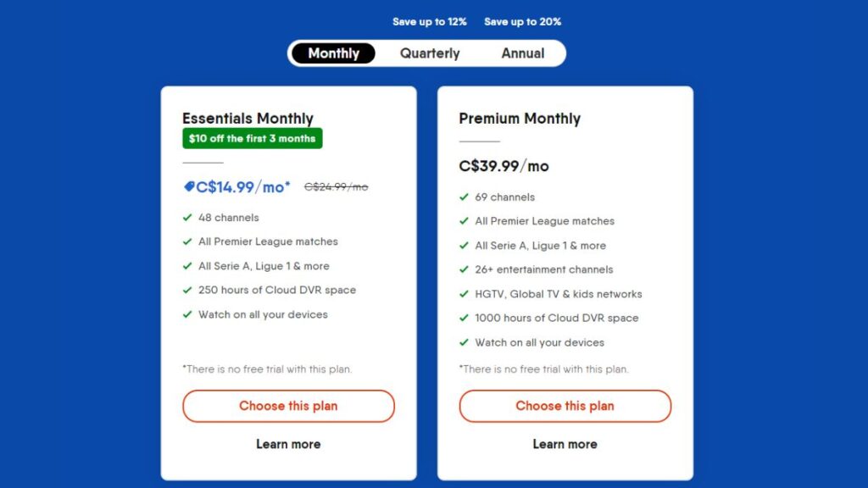Open Learn more for Premium plan

click(565, 444)
